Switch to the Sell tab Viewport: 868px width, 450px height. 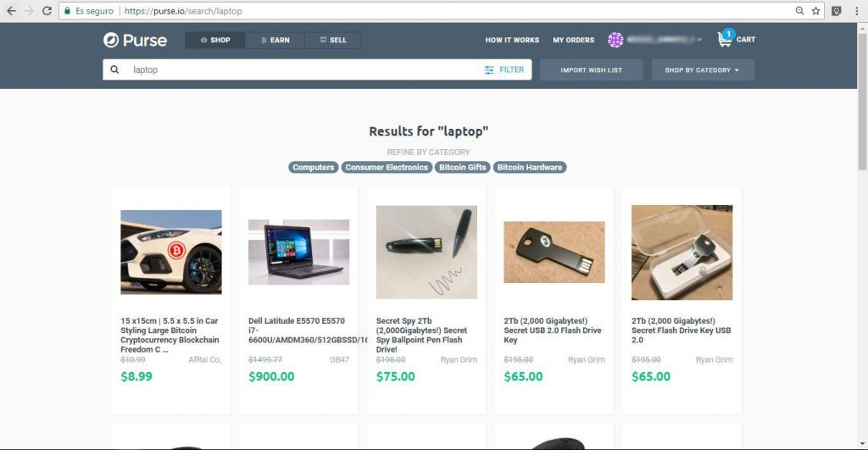(x=333, y=40)
